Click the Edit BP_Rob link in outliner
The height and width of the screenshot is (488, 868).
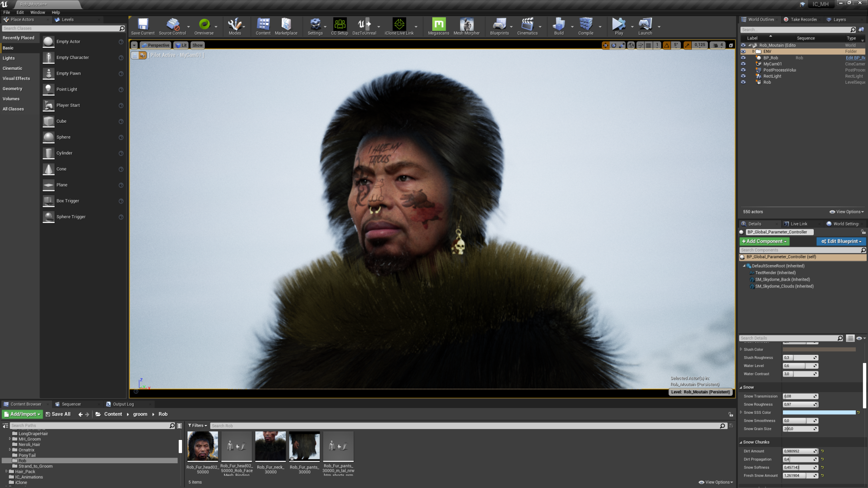pos(855,58)
